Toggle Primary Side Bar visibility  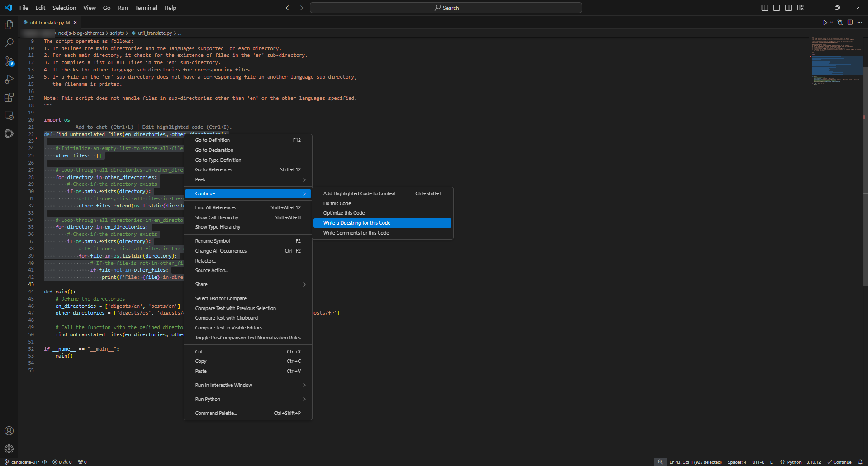(765, 8)
